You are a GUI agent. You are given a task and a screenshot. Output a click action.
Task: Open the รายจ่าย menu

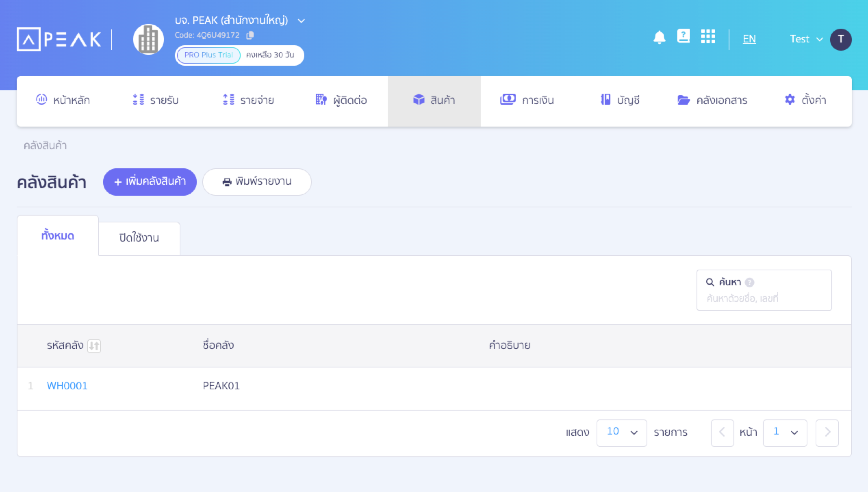[x=248, y=100]
